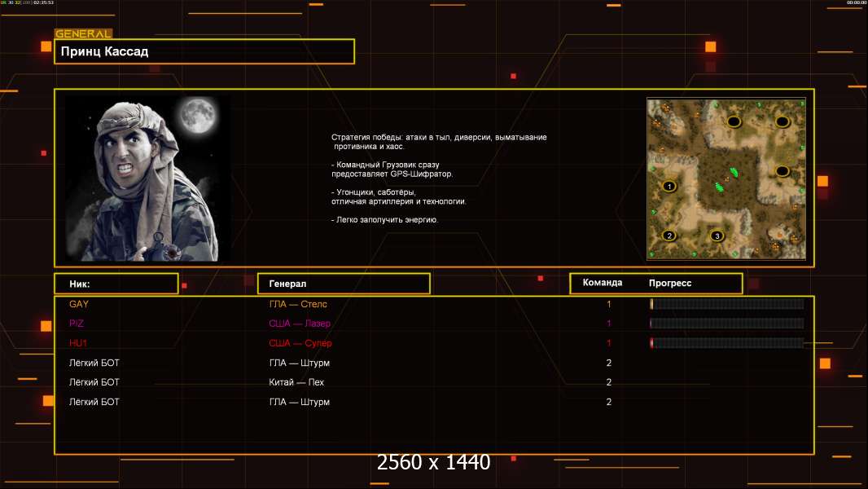Click the Генерал column header
Image resolution: width=868 pixels, height=489 pixels.
343,284
